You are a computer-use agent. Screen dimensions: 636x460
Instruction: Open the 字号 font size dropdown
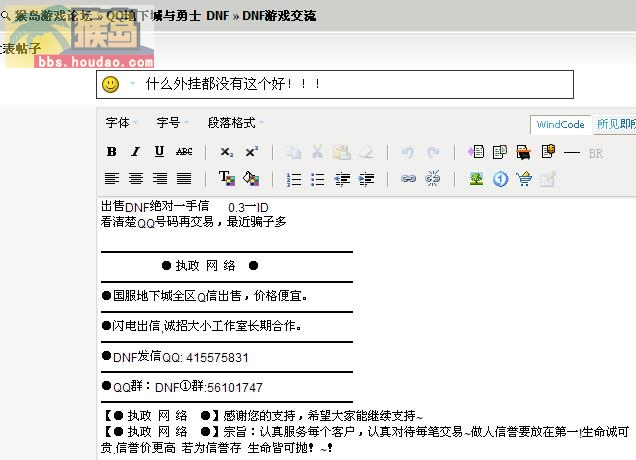(x=172, y=123)
